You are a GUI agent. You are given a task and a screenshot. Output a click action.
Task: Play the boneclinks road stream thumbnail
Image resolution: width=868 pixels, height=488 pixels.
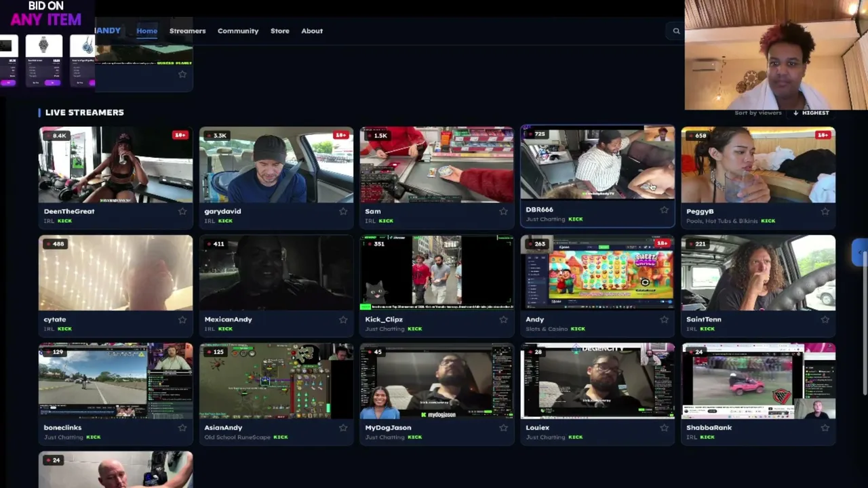click(x=115, y=381)
